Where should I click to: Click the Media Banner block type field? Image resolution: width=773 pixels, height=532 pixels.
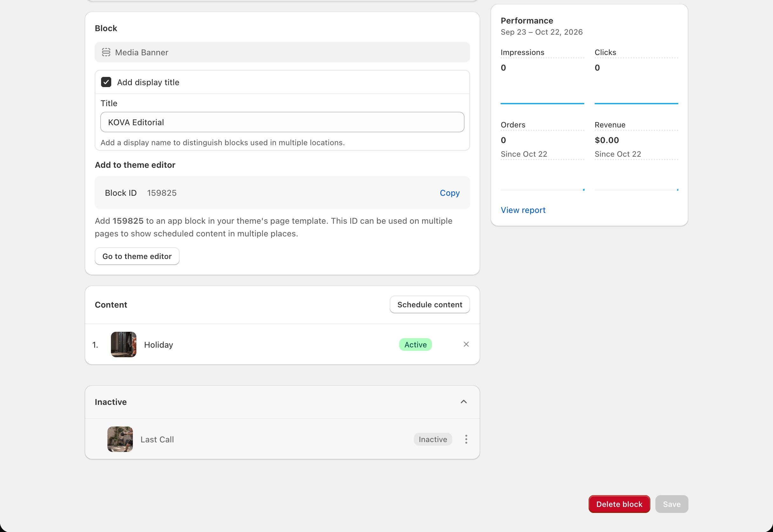click(x=282, y=52)
